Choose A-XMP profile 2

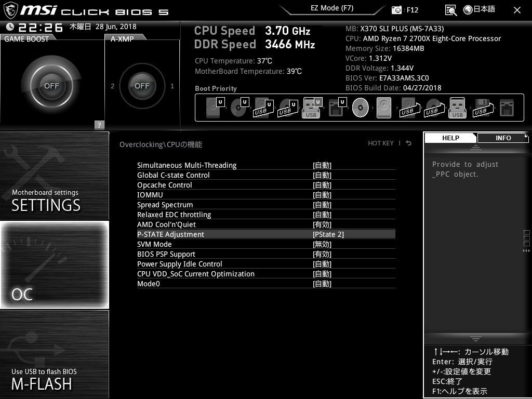[113, 86]
